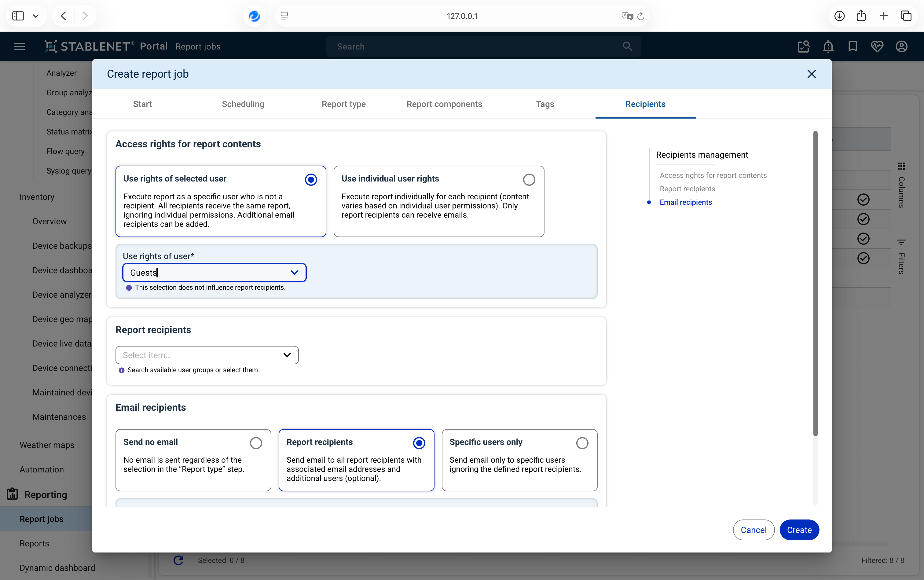The image size is (924, 580).
Task: Click the notifications bell icon
Action: coord(828,46)
